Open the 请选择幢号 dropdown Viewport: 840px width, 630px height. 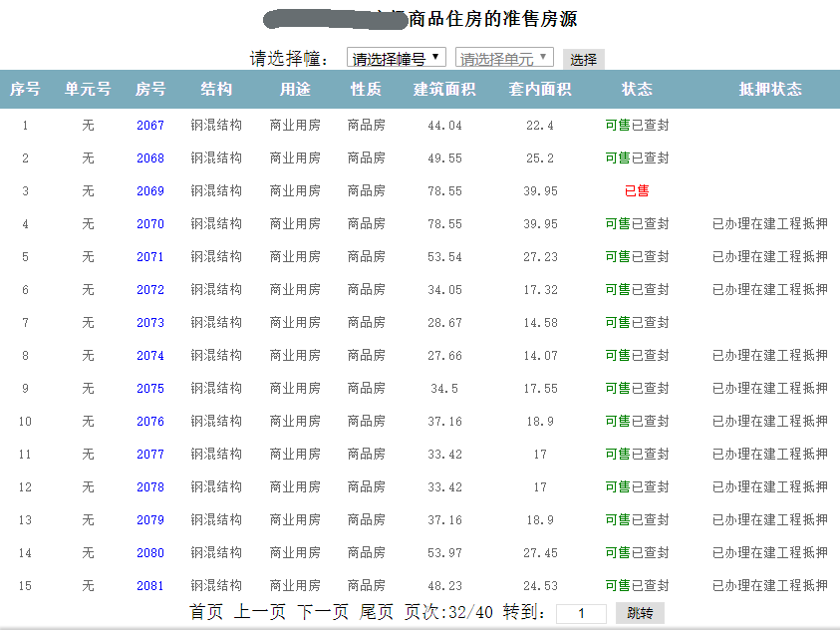click(396, 58)
